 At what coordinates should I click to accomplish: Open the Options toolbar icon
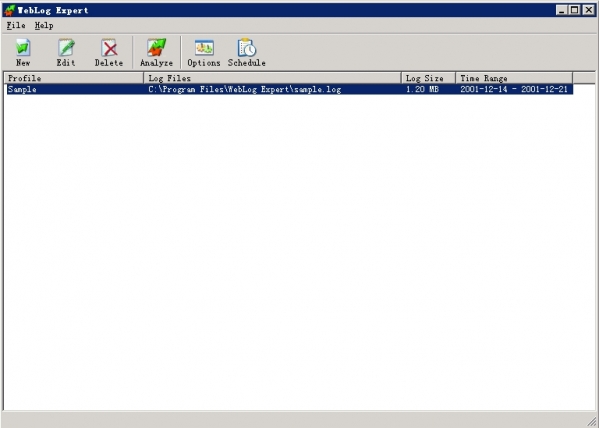pyautogui.click(x=204, y=52)
